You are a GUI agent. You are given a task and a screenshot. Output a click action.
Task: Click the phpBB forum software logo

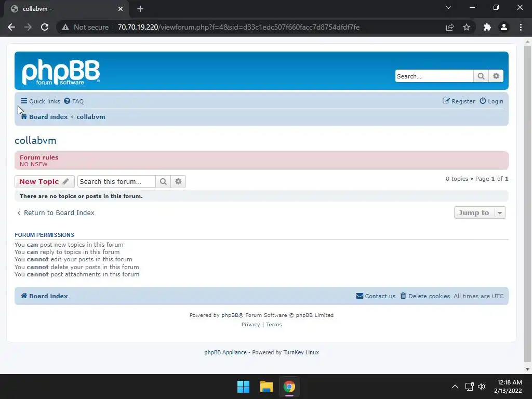click(61, 72)
